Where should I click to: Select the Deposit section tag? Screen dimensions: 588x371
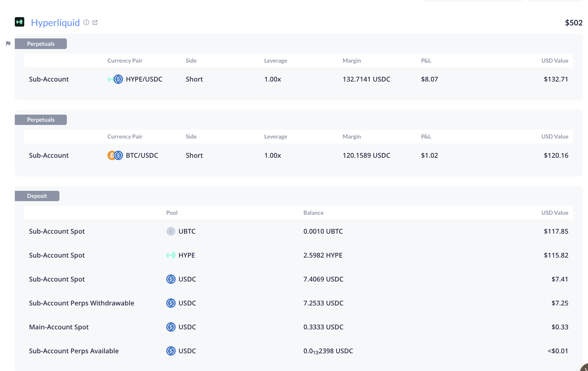point(37,196)
